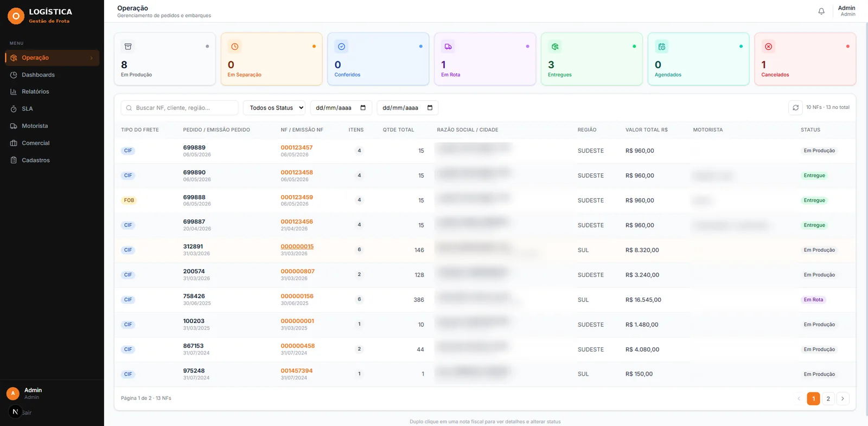
Task: Open calendar picker in second date field
Action: pos(430,108)
